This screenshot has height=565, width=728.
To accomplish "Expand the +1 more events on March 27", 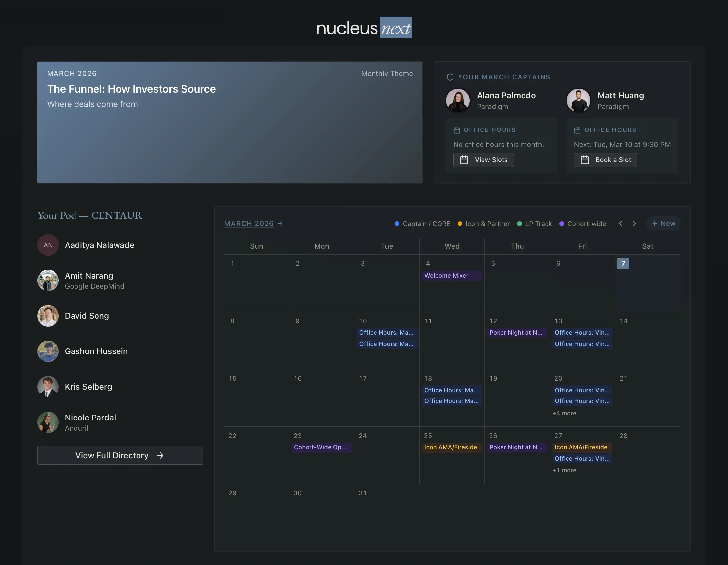I will coord(564,470).
